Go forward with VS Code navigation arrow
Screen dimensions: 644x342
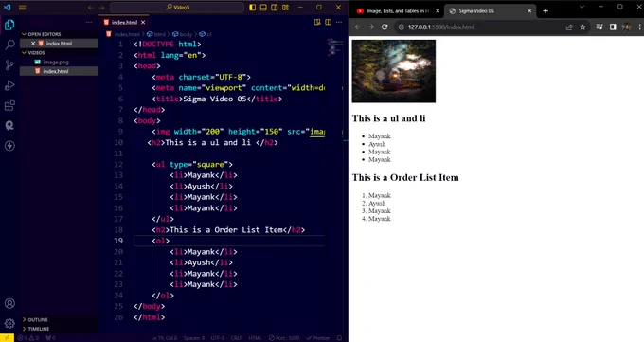coord(101,8)
